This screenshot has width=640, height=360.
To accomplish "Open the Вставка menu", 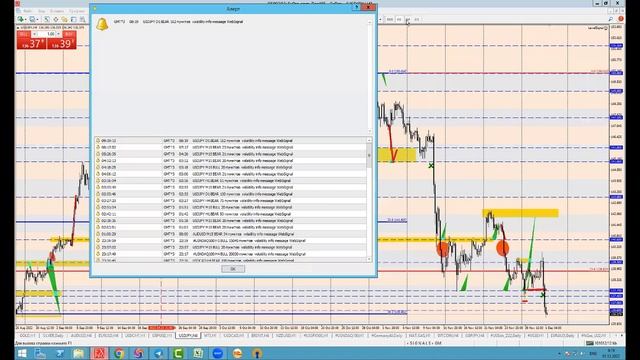I will point(57,11).
